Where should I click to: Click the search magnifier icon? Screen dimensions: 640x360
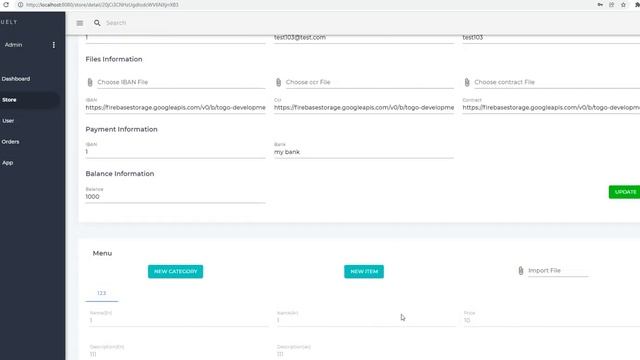tap(97, 23)
